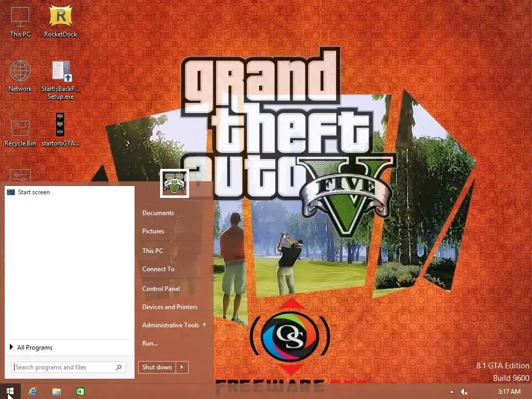The height and width of the screenshot is (399, 532).
Task: Click the Shut down button
Action: pyautogui.click(x=157, y=367)
